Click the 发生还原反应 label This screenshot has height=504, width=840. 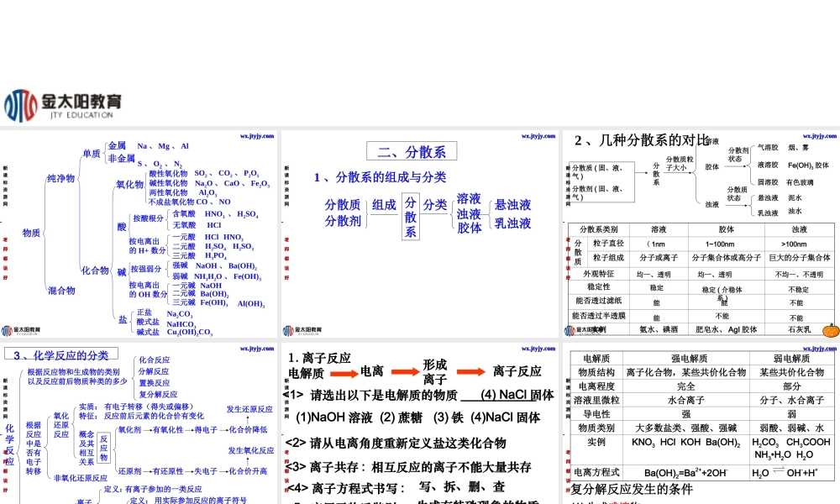249,409
